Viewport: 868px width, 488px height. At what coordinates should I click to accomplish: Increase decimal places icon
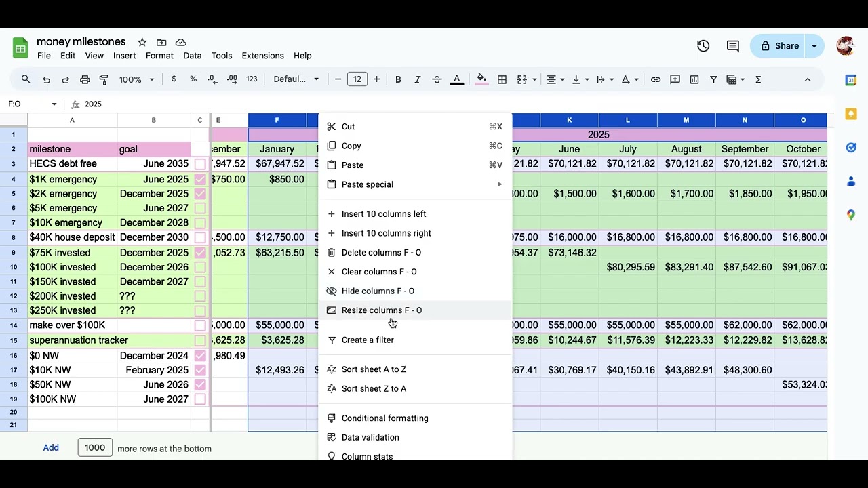pyautogui.click(x=232, y=79)
